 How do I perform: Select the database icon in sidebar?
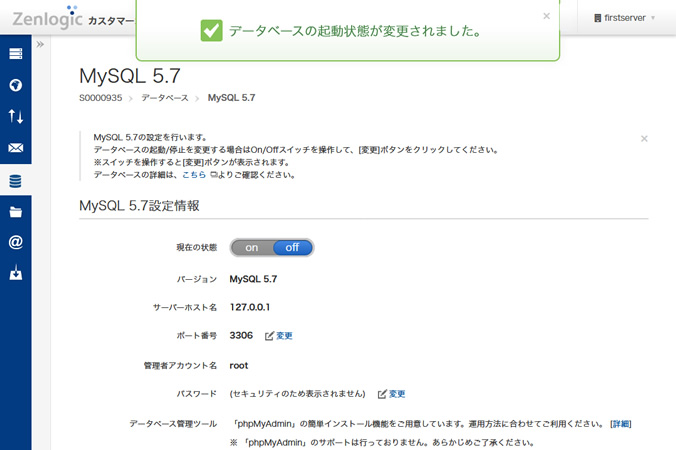15,181
